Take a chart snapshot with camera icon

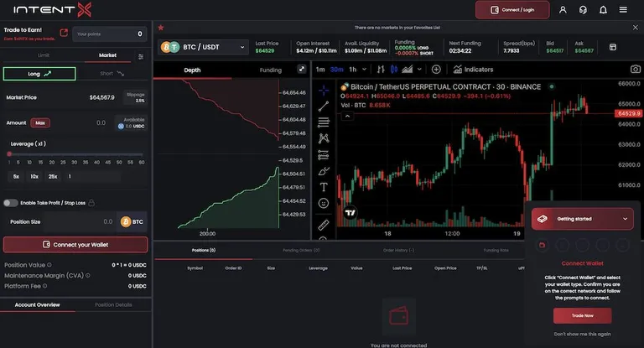pyautogui.click(x=635, y=69)
